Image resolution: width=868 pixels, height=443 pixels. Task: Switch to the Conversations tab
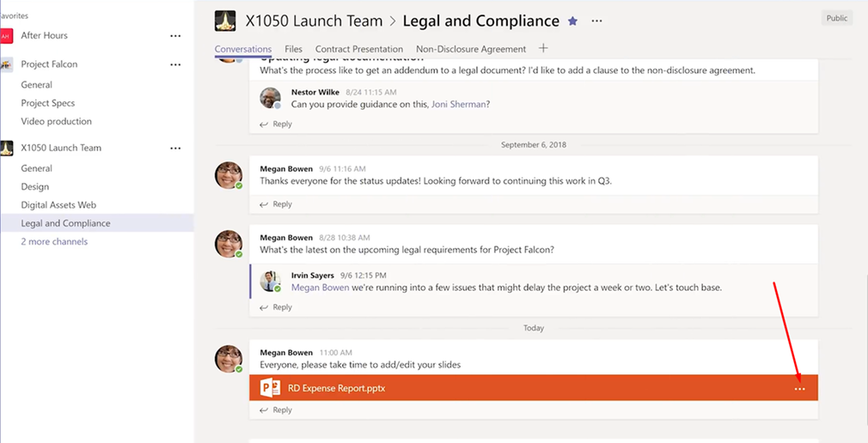[x=243, y=49]
